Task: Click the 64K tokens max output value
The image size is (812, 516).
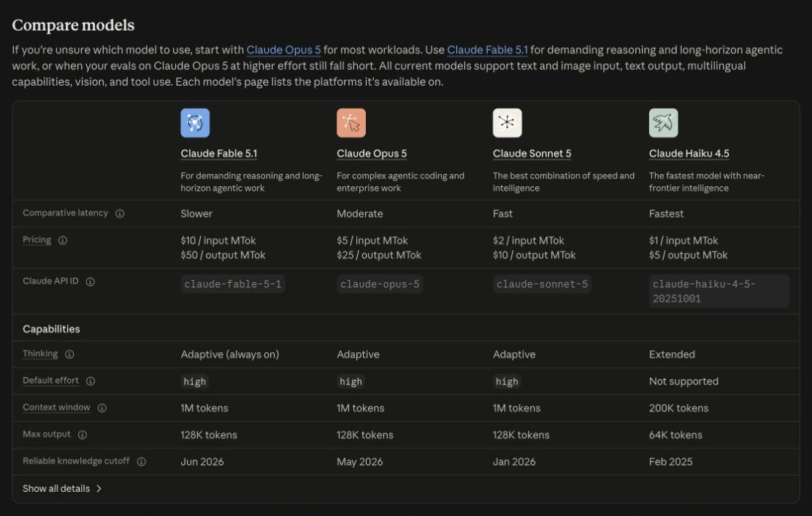Action: tap(675, 435)
